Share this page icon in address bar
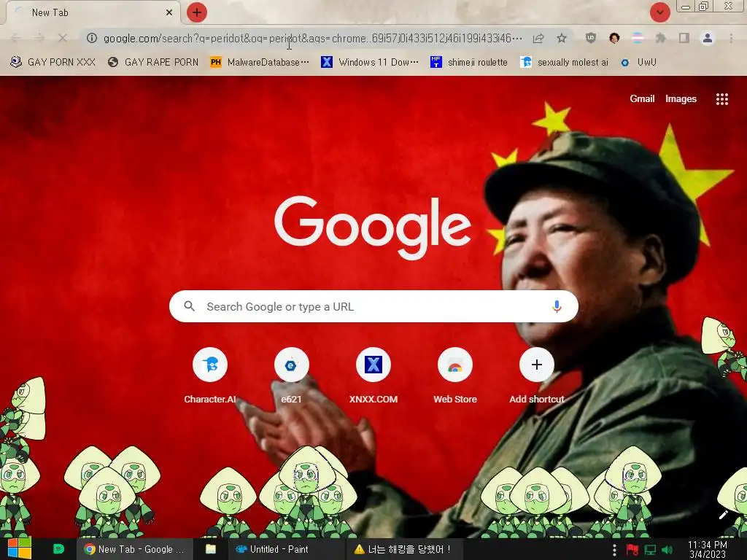The image size is (747, 560). [538, 38]
